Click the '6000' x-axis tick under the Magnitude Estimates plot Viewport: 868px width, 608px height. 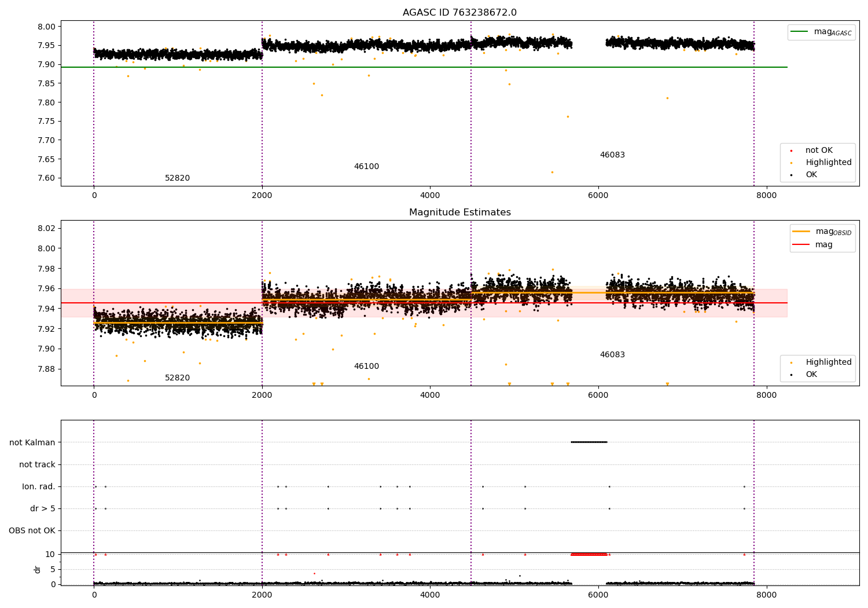[x=598, y=395]
